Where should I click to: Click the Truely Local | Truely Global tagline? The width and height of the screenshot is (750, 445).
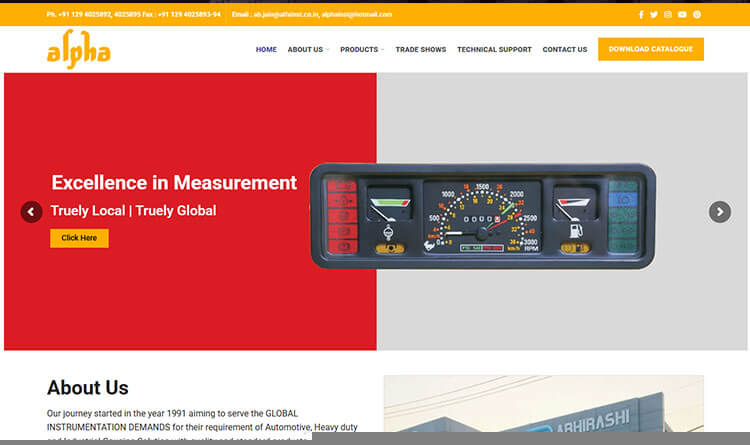133,211
